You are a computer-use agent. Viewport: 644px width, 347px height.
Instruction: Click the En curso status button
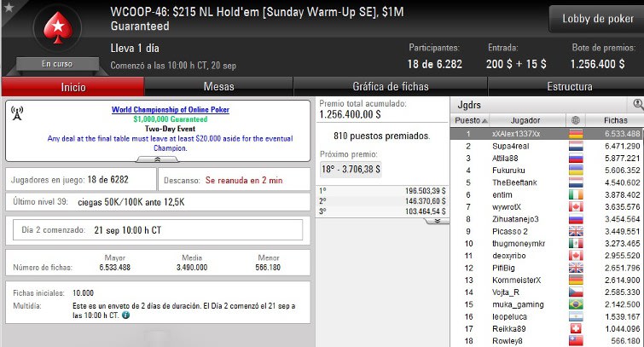point(57,64)
